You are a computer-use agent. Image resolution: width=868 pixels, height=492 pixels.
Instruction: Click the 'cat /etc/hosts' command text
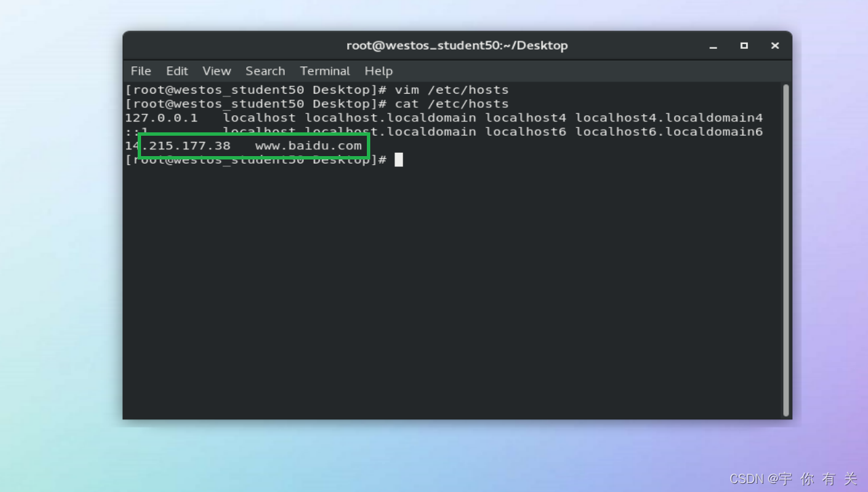point(452,104)
